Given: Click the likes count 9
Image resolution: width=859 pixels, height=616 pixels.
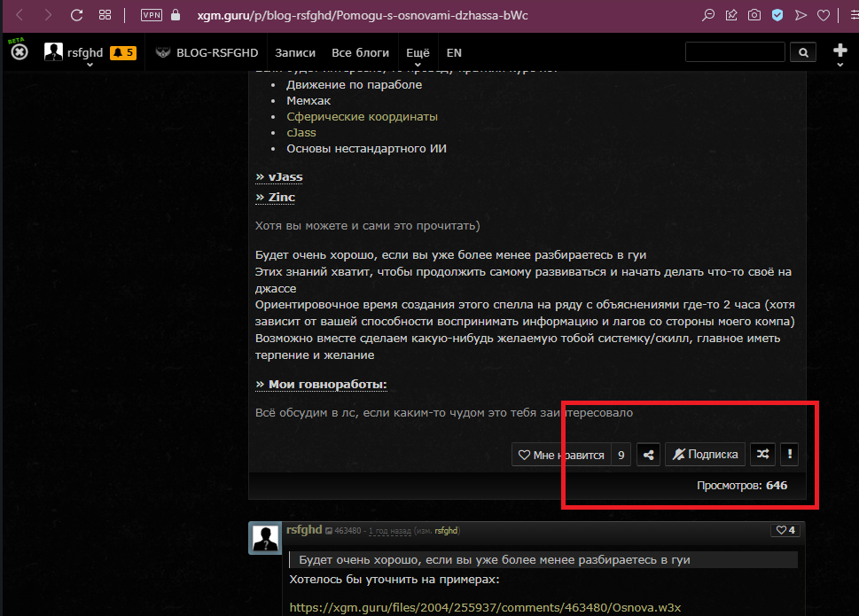Looking at the screenshot, I should 621,455.
